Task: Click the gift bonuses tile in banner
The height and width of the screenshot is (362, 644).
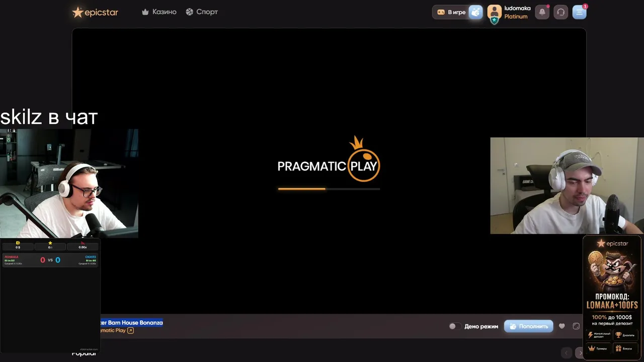Action: pyautogui.click(x=625, y=348)
